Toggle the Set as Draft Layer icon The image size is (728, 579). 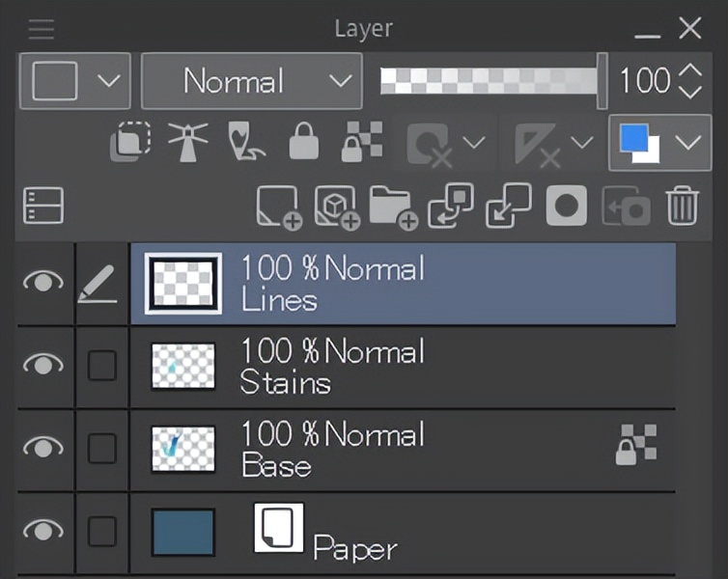coord(245,142)
